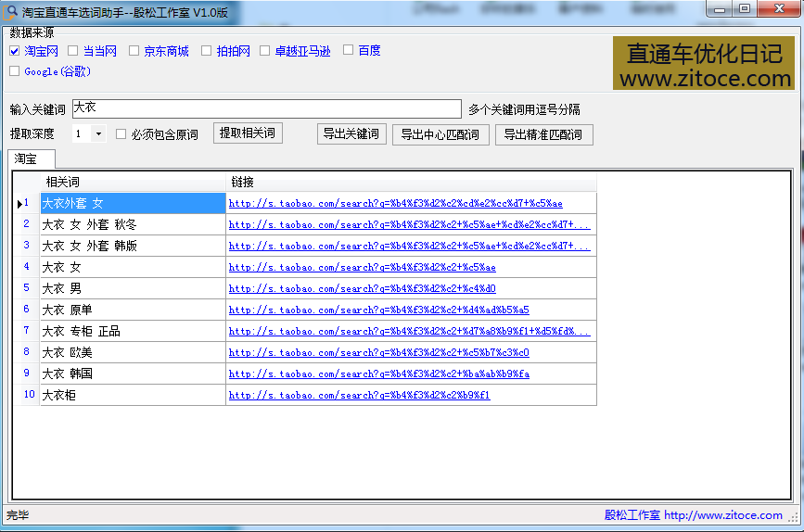
Task: Tick the 百度 checkbox
Action: [349, 50]
